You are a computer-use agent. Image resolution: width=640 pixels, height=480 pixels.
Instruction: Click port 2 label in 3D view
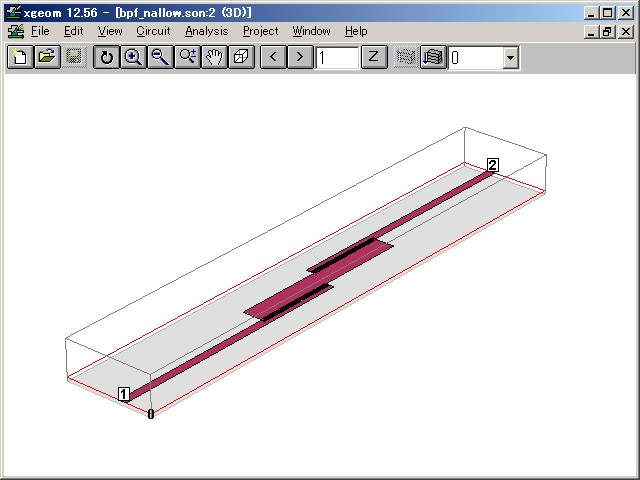pyautogui.click(x=493, y=165)
